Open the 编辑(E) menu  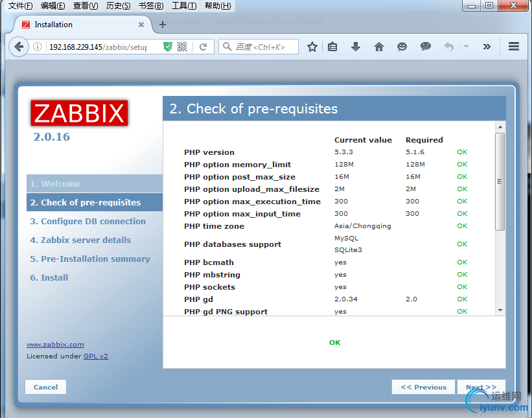tap(52, 6)
